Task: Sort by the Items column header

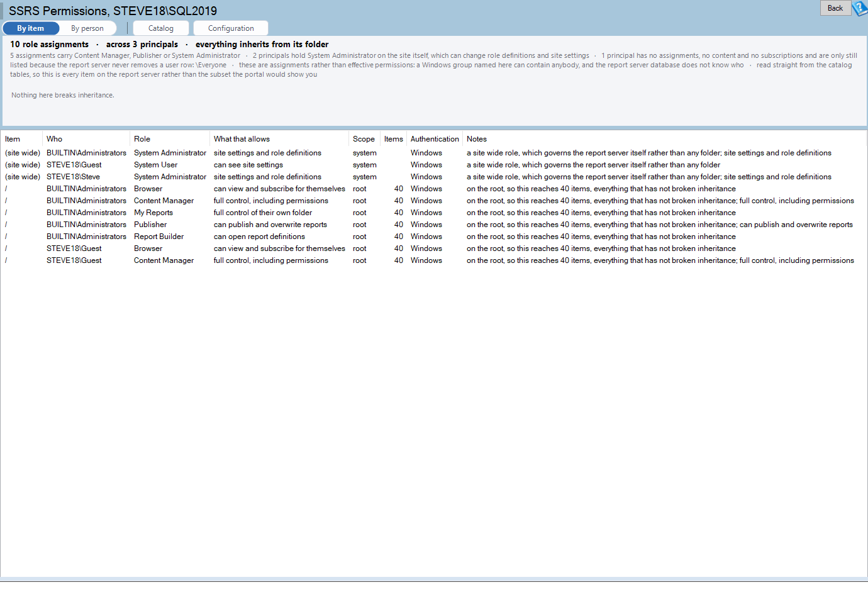Action: (x=394, y=139)
